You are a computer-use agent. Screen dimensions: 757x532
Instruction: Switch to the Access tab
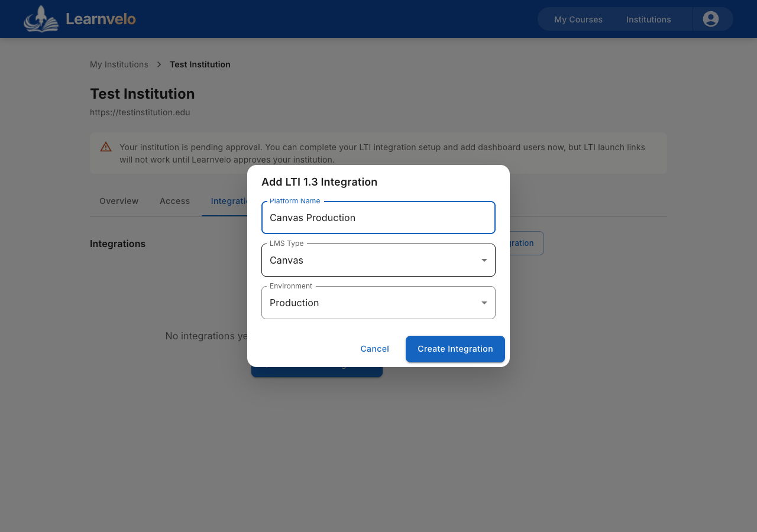174,201
